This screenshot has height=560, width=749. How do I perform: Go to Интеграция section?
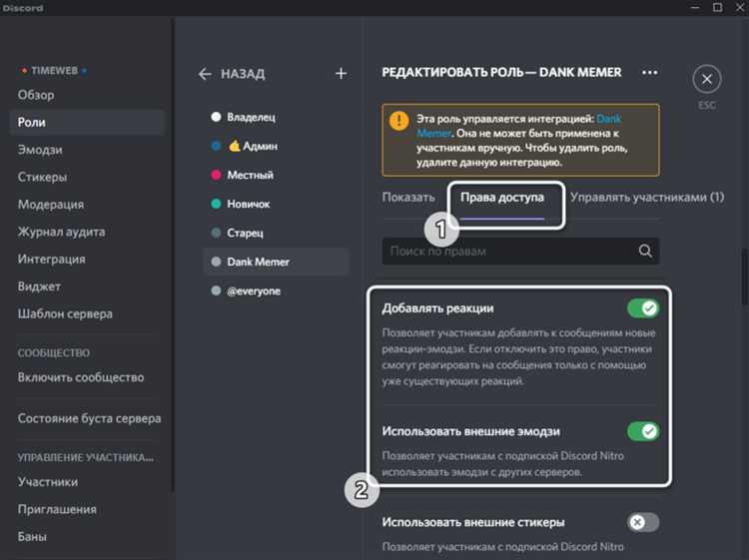click(52, 259)
